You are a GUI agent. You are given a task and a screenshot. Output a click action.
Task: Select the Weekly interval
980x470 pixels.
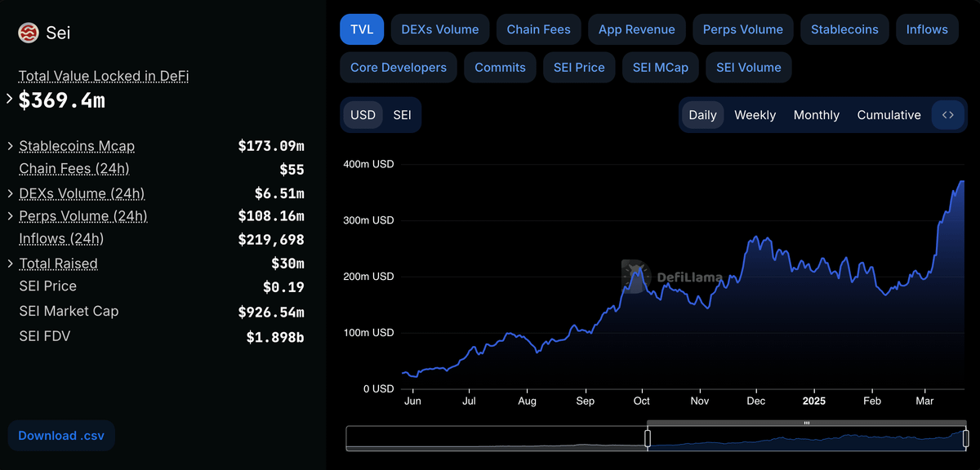tap(755, 115)
